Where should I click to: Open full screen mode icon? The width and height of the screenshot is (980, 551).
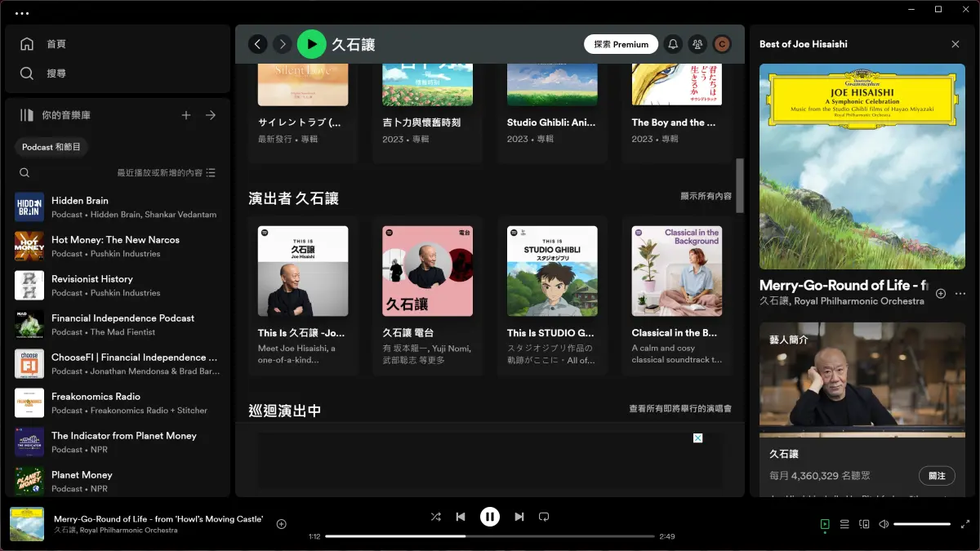tap(965, 524)
